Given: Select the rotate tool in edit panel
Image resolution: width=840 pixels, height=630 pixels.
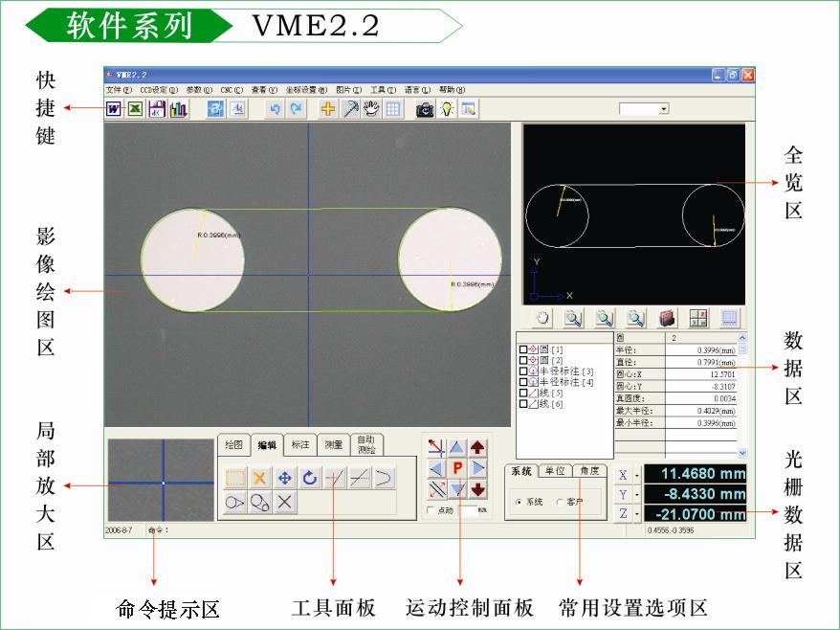Looking at the screenshot, I should (309, 478).
